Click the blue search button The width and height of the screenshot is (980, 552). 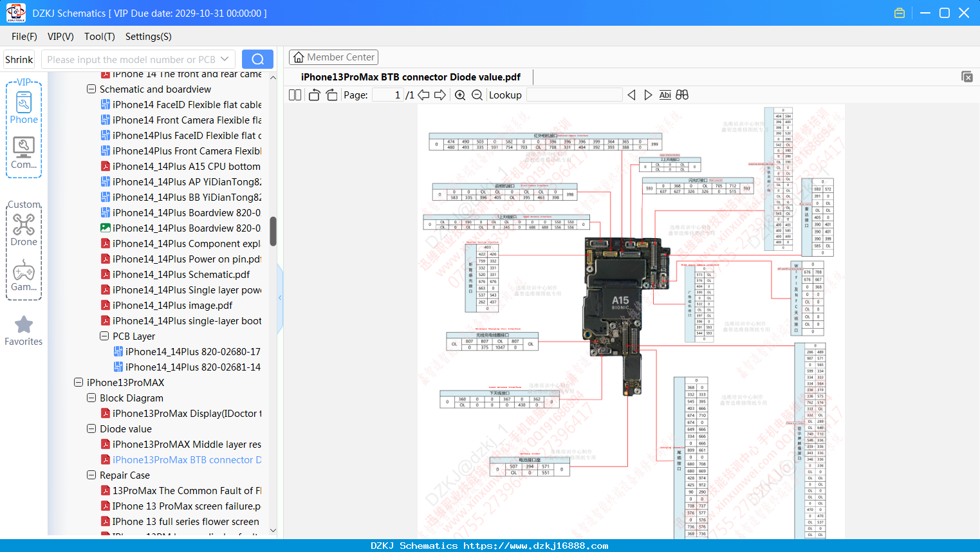click(257, 59)
